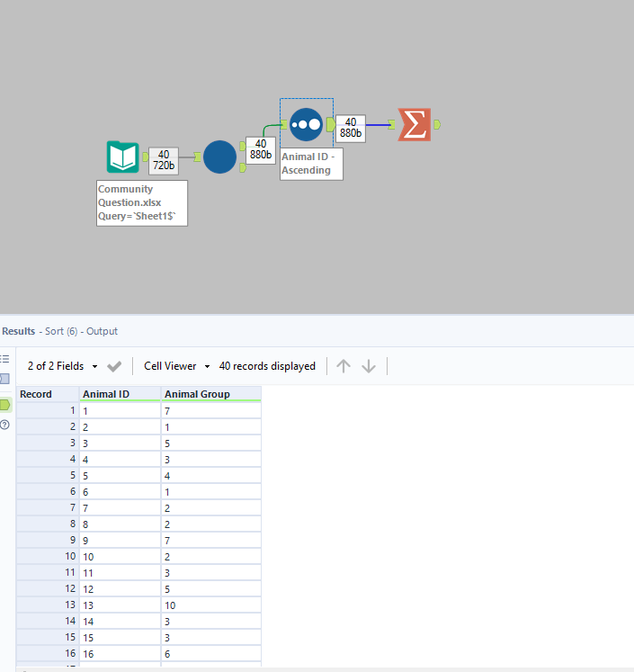Click the Animal ID - Ascending annotation

310,164
